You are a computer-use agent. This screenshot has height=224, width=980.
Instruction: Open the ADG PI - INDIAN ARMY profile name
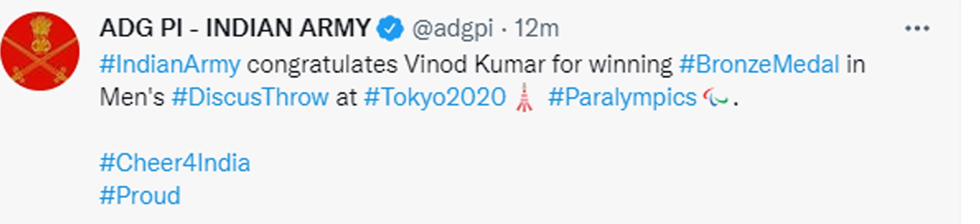click(235, 28)
